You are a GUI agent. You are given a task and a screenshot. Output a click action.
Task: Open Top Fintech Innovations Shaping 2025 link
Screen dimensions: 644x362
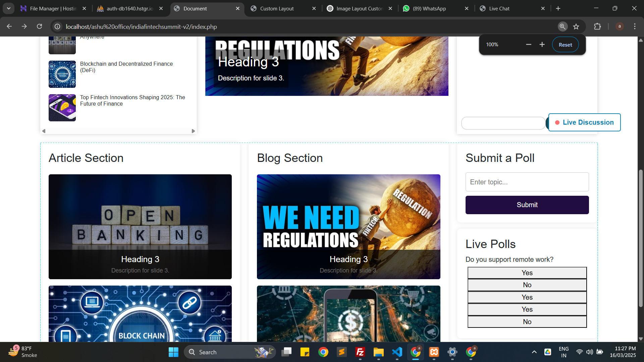132,101
